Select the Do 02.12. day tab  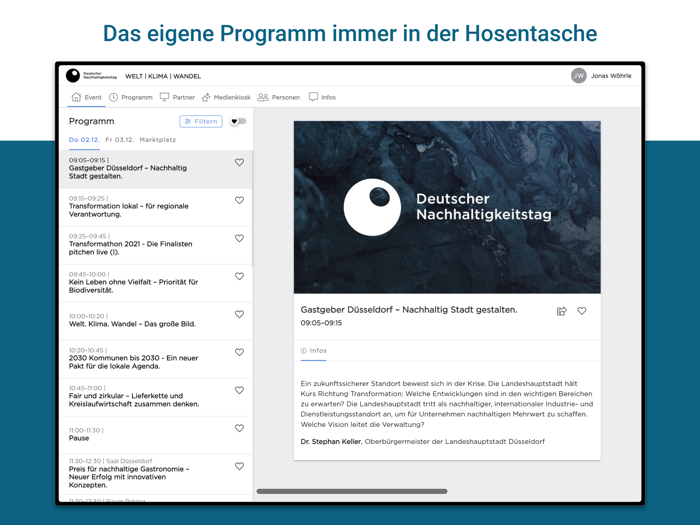[x=84, y=140]
